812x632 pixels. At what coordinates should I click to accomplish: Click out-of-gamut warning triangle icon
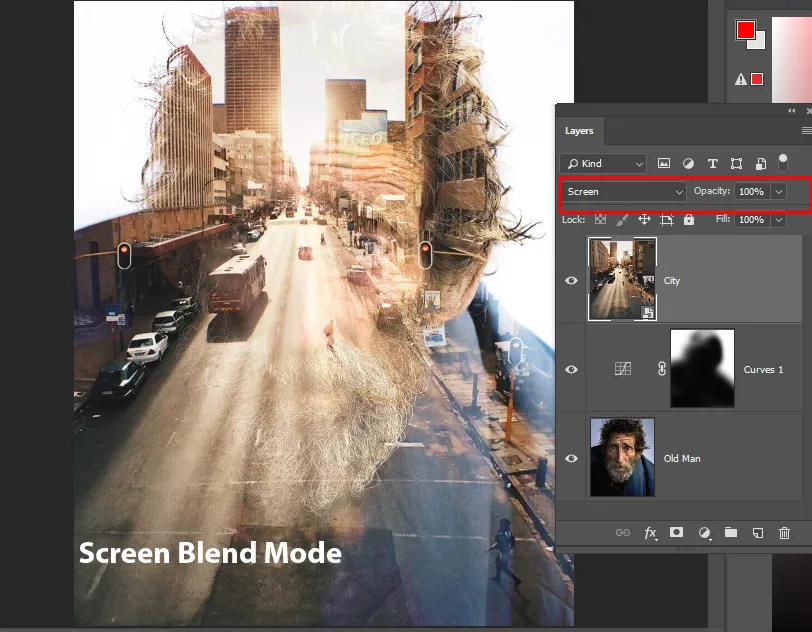click(741, 79)
